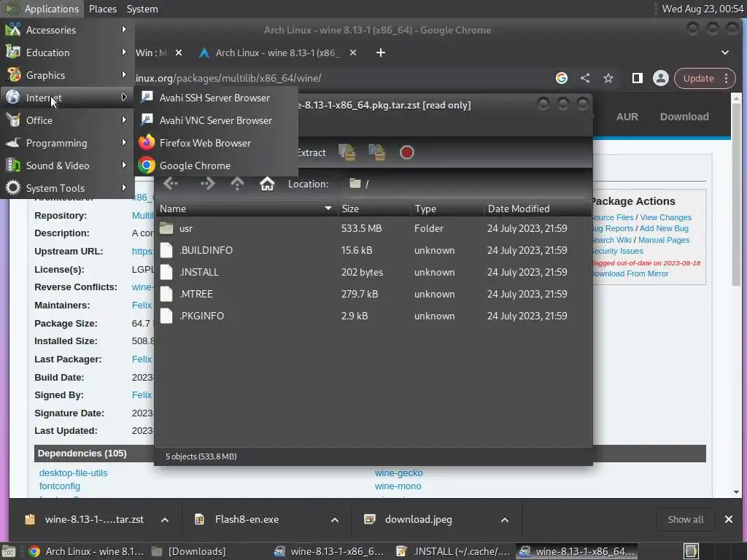Viewport: 747px width, 560px height.
Task: Click Download From Mirror link
Action: click(x=630, y=274)
